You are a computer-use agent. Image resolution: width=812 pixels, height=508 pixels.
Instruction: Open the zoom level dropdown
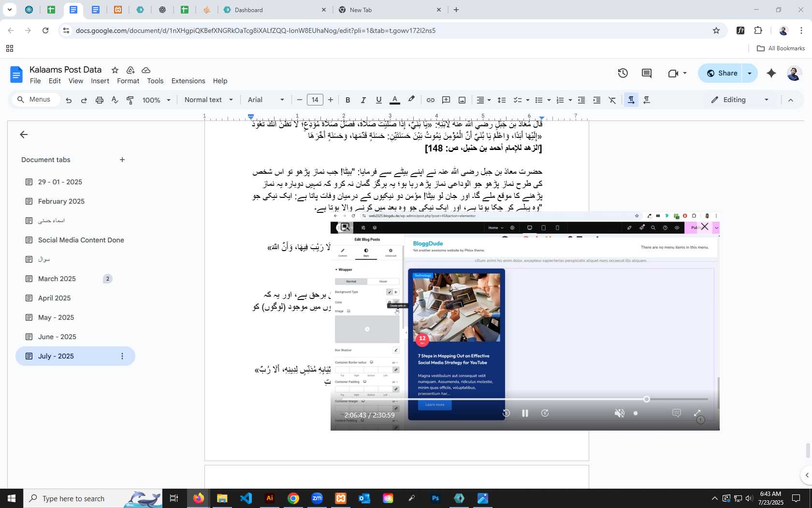click(157, 100)
